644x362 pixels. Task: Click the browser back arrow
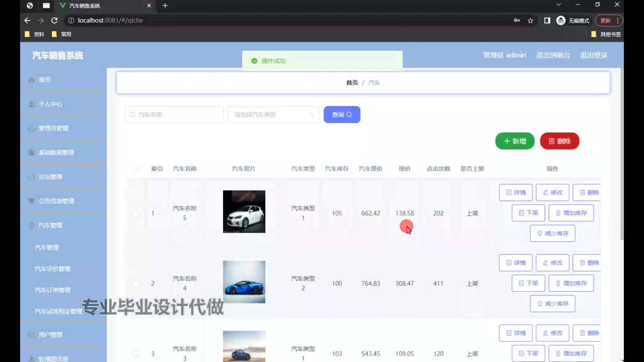(x=27, y=20)
